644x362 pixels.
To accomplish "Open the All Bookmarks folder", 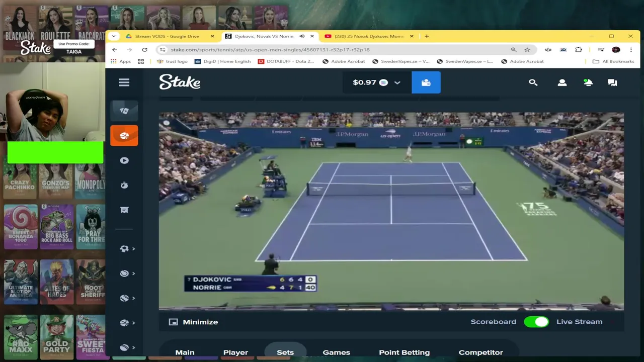I will pyautogui.click(x=613, y=61).
